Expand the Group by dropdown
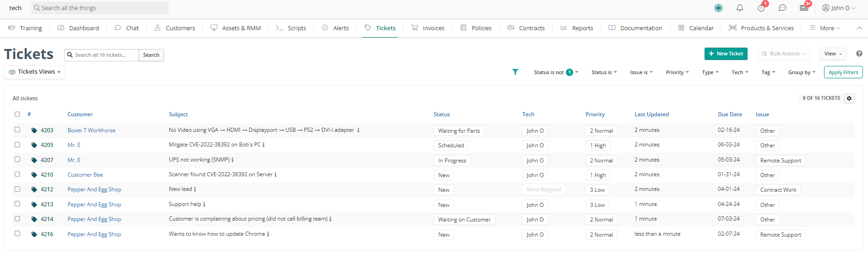 [802, 72]
